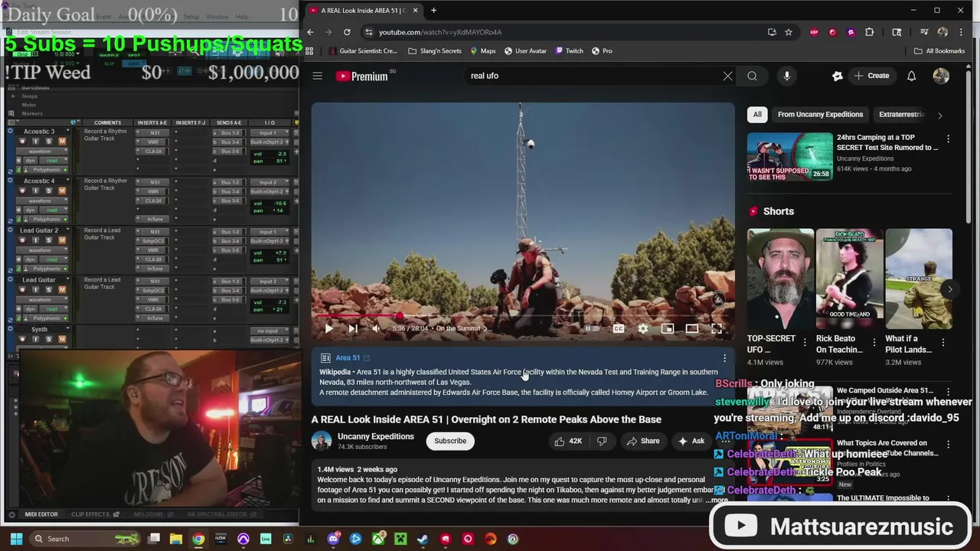This screenshot has height=551, width=980.
Task: Skip to next video in the player
Action: point(353,328)
